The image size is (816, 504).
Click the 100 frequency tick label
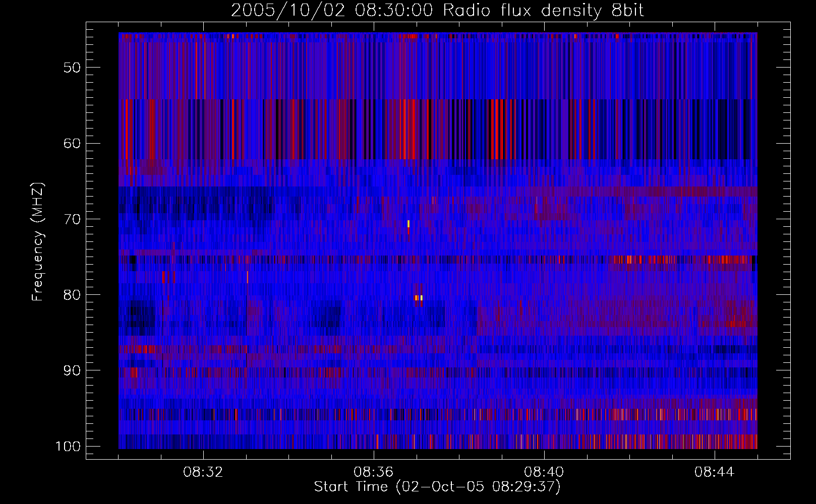point(68,446)
